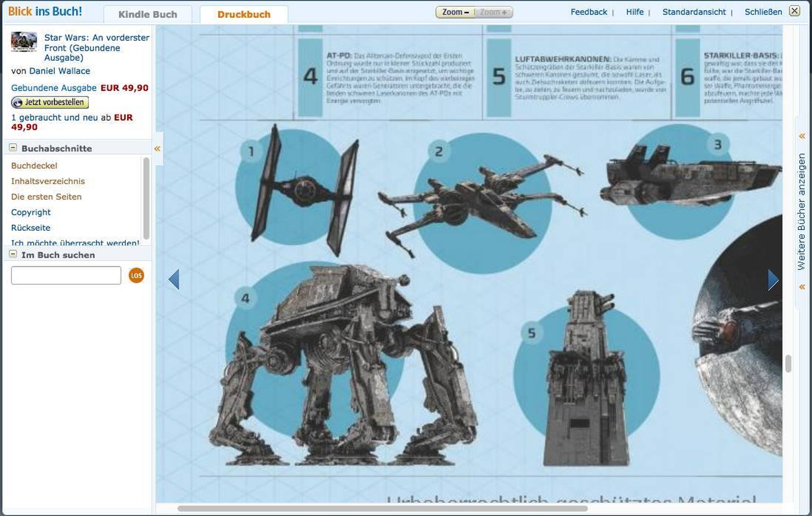
Task: Open the Rückseite book section
Action: point(31,227)
